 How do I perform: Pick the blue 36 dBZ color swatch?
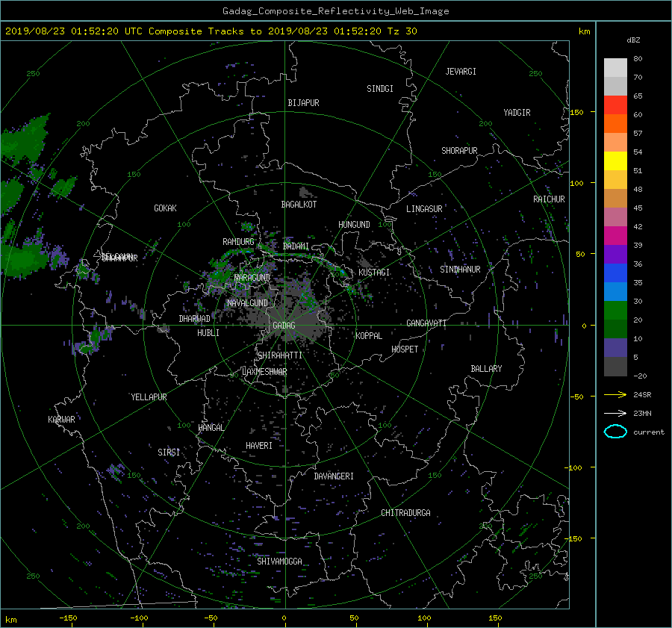[615, 273]
